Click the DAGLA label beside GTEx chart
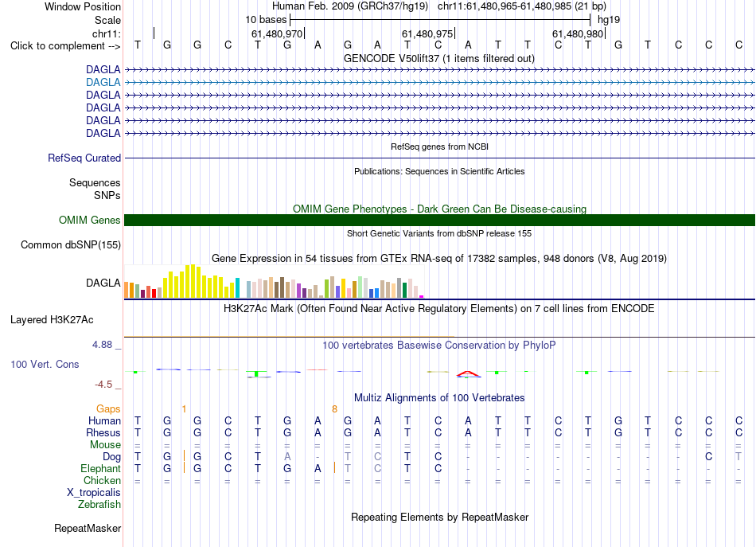Screen dimensions: 756x547 click(x=103, y=283)
